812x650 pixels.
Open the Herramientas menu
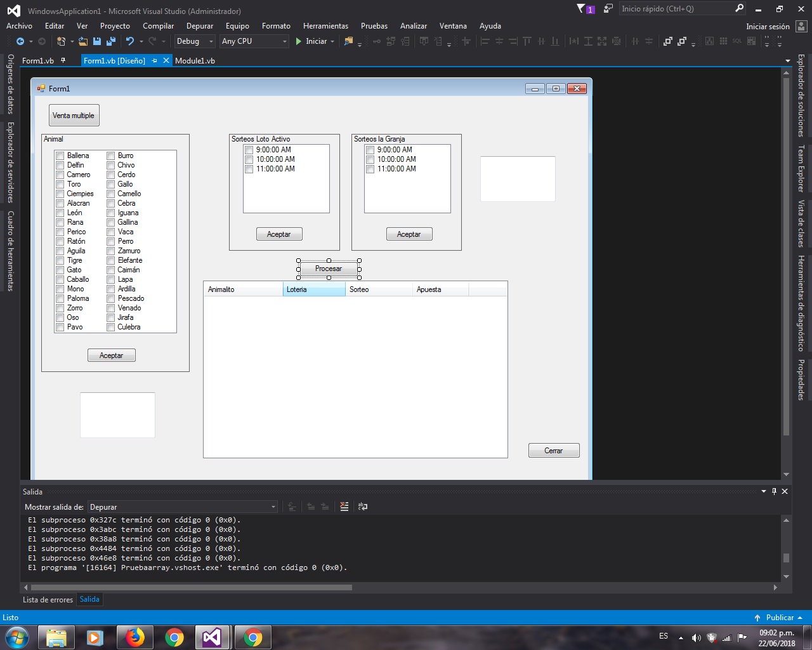(x=325, y=26)
